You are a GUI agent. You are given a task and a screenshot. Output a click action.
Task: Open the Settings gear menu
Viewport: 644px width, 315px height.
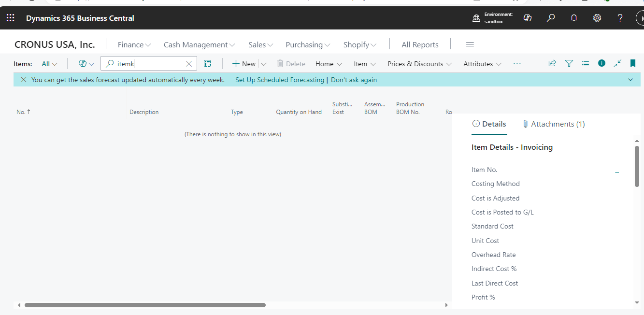click(x=597, y=18)
